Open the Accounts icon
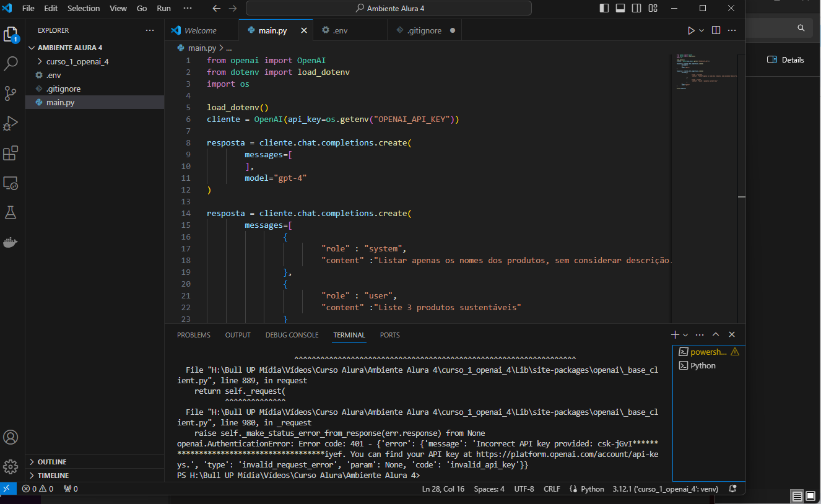Viewport: 821px width, 504px height. pyautogui.click(x=11, y=437)
